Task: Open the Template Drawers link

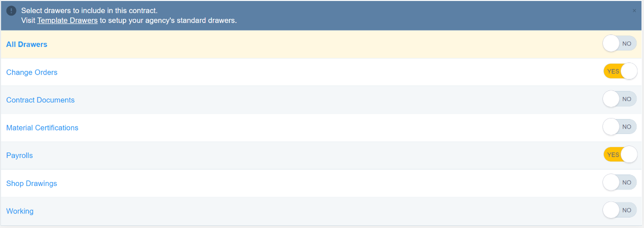Action: pyautogui.click(x=67, y=21)
